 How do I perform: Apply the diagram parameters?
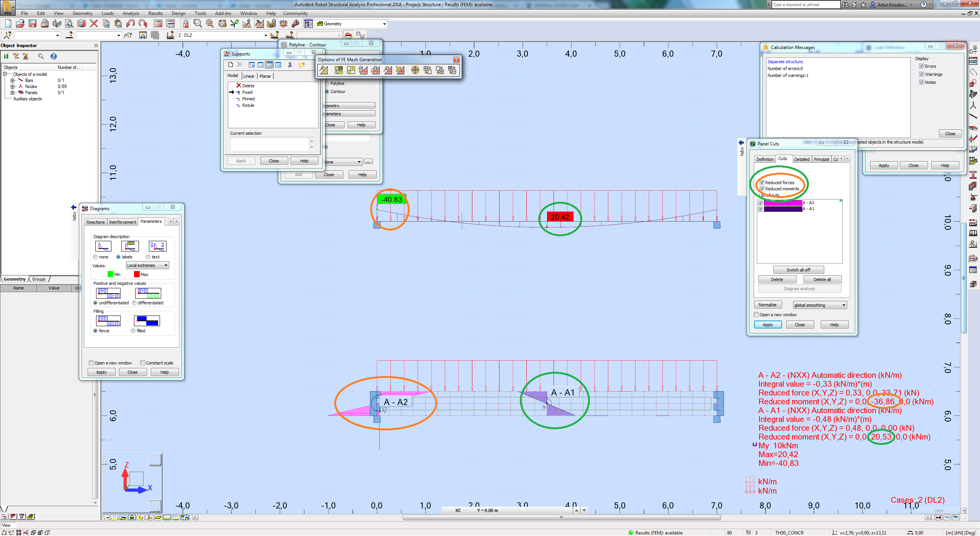click(x=101, y=372)
